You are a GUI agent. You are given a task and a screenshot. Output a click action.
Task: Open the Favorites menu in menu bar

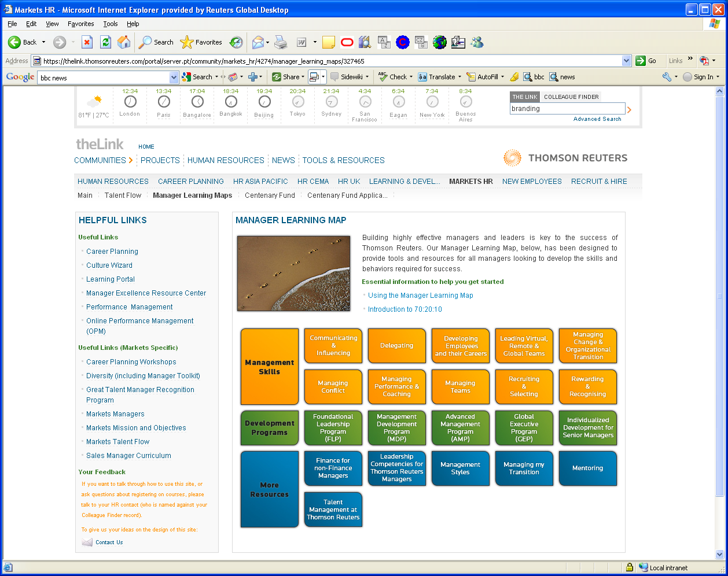[80, 24]
